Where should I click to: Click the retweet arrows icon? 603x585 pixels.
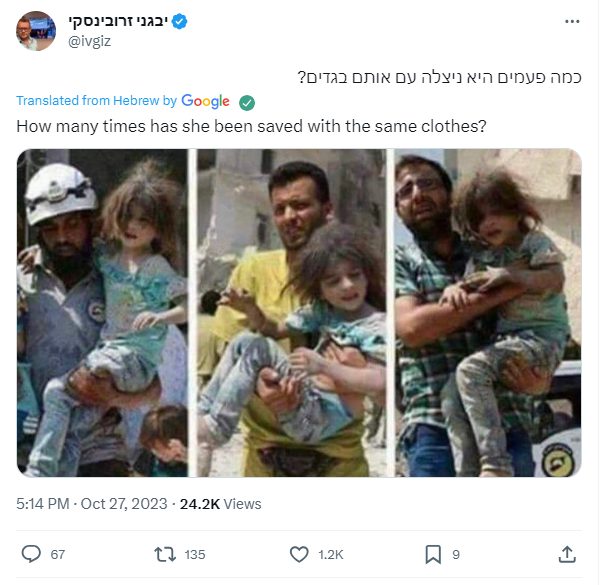(x=165, y=555)
